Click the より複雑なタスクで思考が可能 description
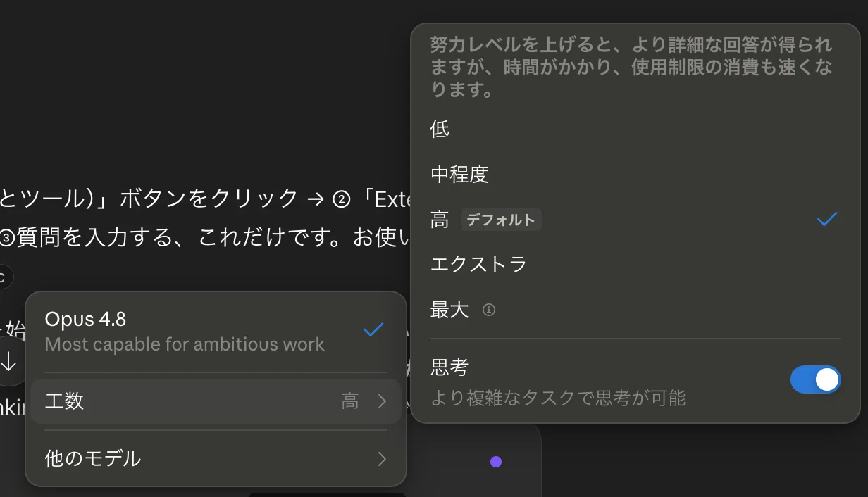 pyautogui.click(x=558, y=398)
